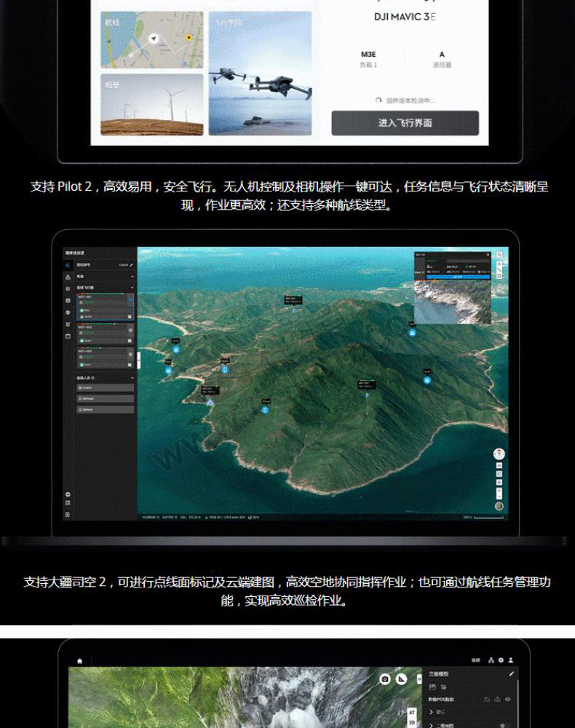Click the compass control on the map
The width and height of the screenshot is (575, 728).
pos(499,454)
